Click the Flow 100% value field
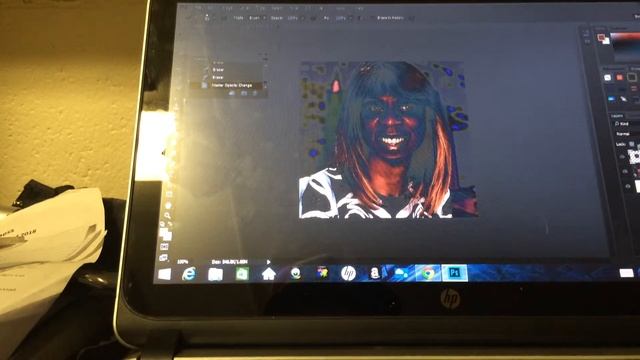 tap(341, 18)
